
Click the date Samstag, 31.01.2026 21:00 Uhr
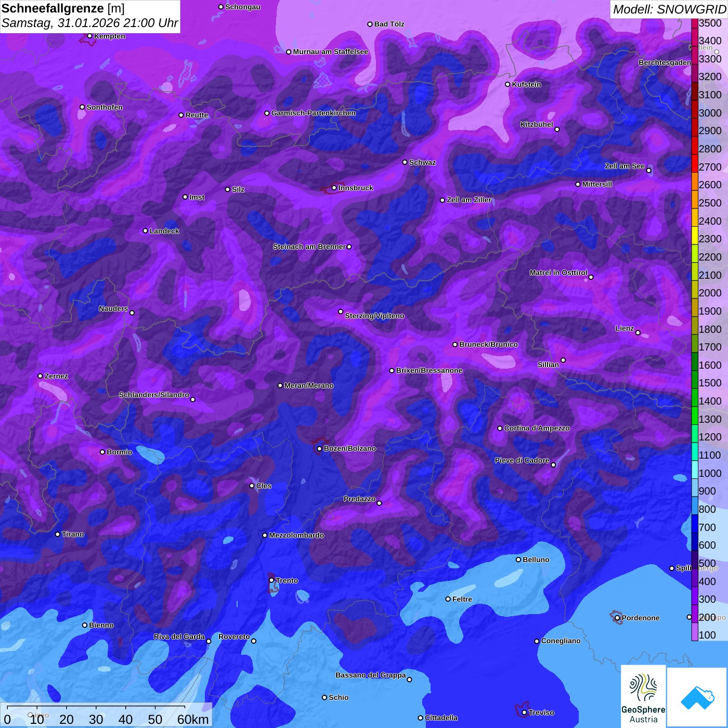pos(89,23)
